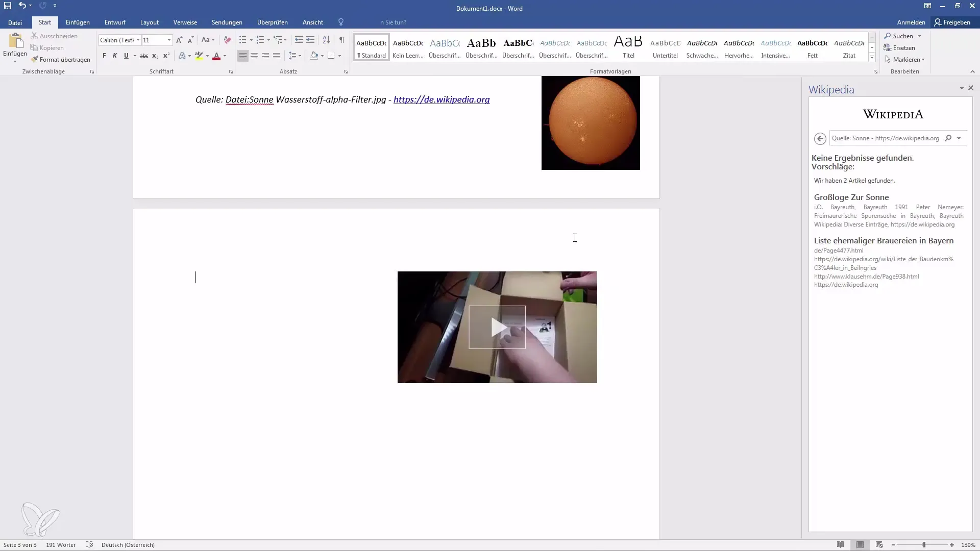Expand the styles gallery more arrow
980x551 pixels.
point(872,58)
